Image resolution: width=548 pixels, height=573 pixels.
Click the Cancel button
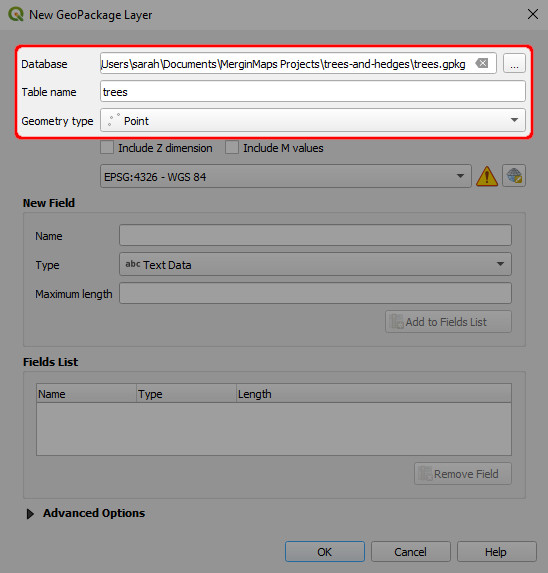411,552
